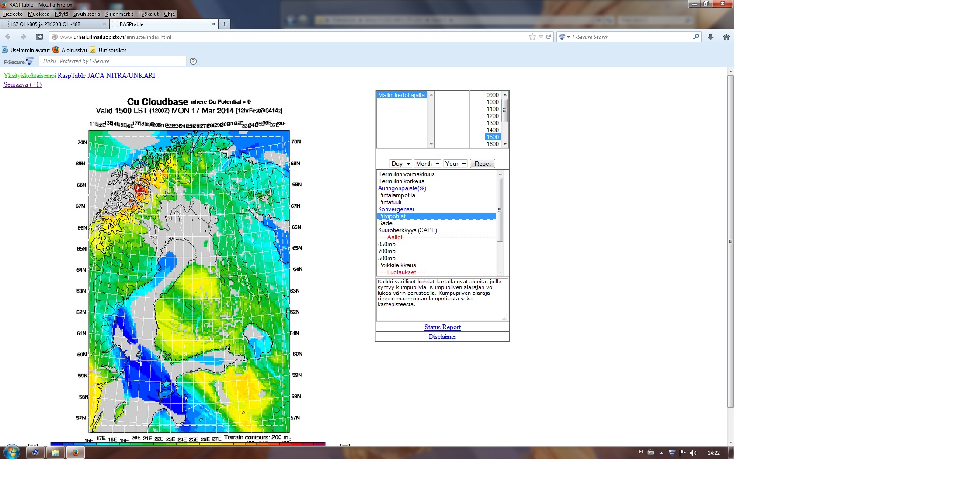
Task: Select Sade in parameter list
Action: (385, 223)
